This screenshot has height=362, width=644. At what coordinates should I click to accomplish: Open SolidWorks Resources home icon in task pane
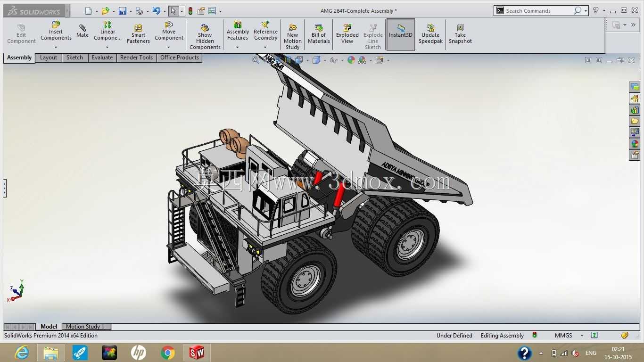tap(635, 99)
